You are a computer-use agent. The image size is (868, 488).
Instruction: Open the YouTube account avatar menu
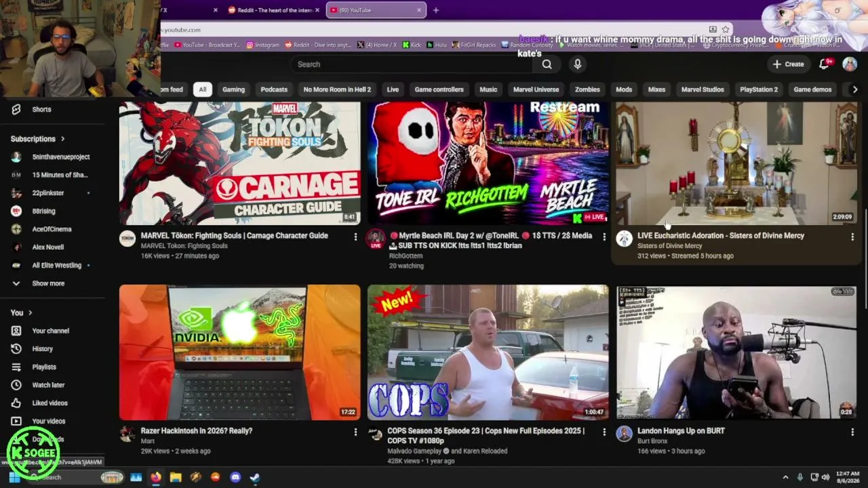point(850,64)
